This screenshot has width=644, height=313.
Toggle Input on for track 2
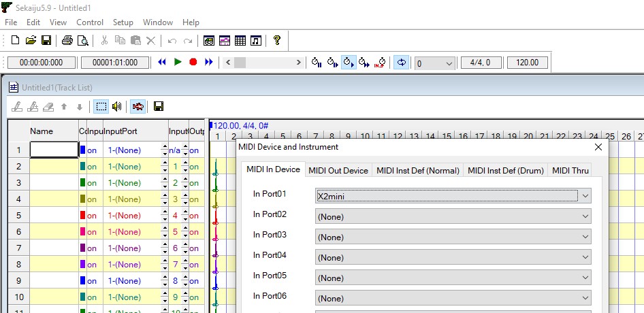92,167
